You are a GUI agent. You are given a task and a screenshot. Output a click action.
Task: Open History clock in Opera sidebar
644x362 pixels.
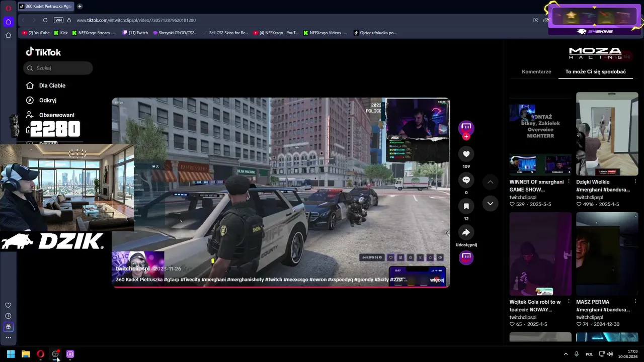point(8,316)
